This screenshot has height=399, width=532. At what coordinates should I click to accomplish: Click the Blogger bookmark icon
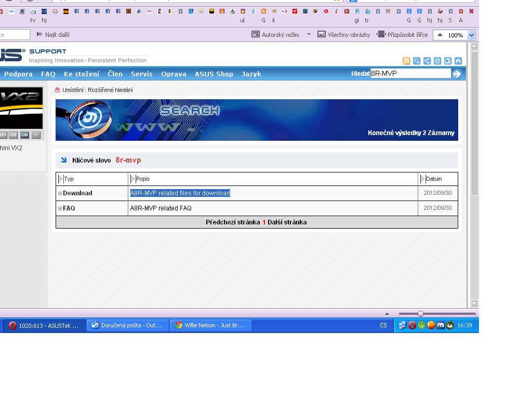tap(263, 11)
